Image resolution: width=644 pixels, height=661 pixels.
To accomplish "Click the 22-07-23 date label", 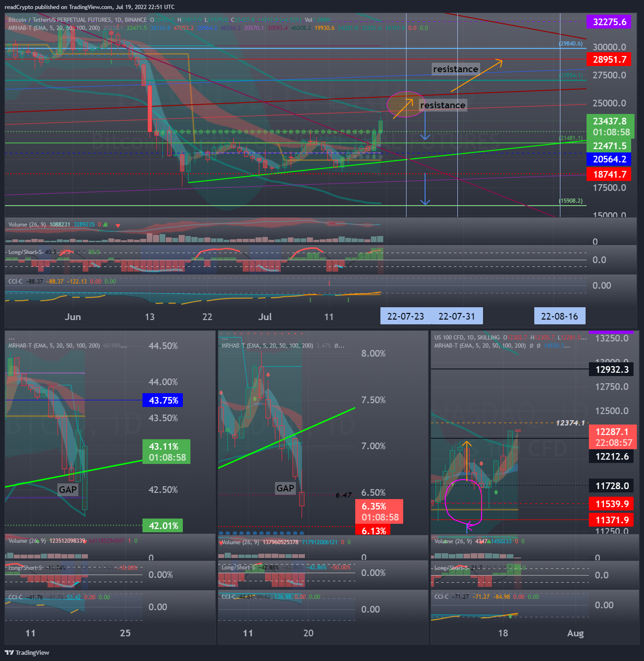I will [406, 316].
